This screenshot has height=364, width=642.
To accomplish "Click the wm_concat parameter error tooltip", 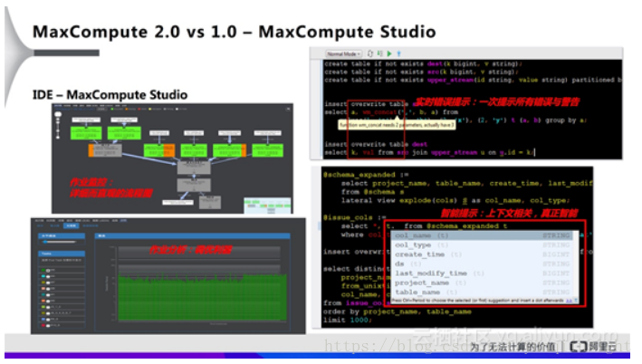I will coord(397,125).
